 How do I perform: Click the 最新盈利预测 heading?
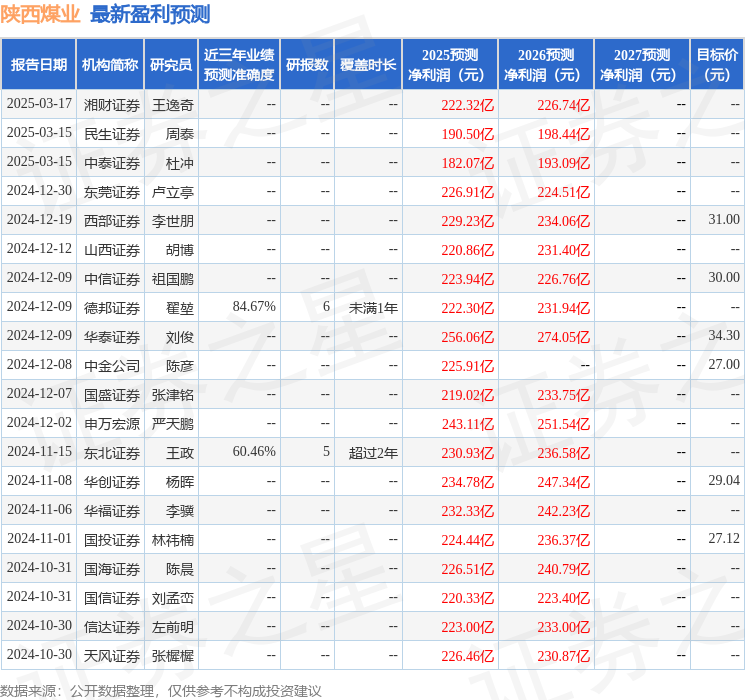point(150,14)
